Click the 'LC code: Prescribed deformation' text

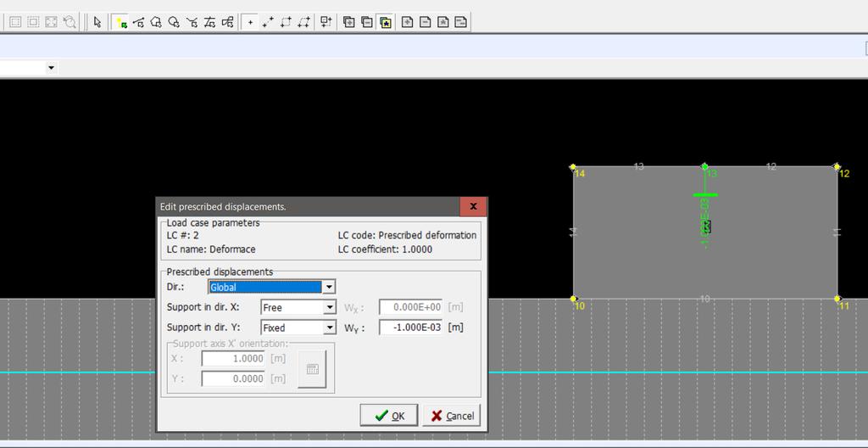[407, 235]
